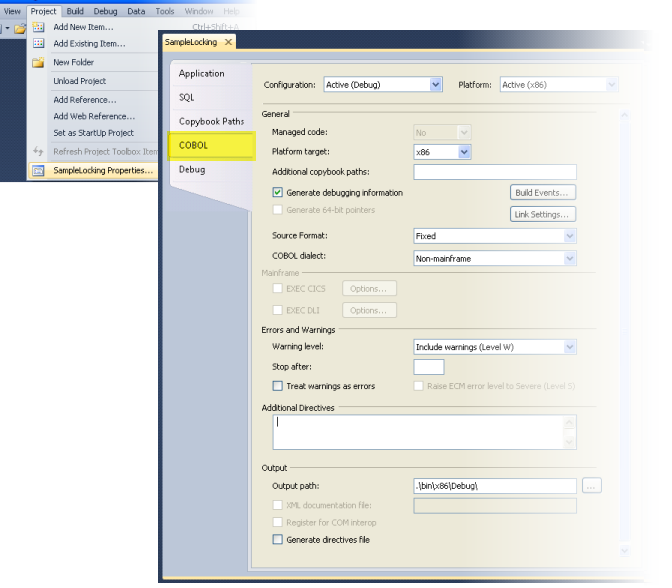672x588 pixels.
Task: Check Generate directives file option
Action: pyautogui.click(x=278, y=540)
